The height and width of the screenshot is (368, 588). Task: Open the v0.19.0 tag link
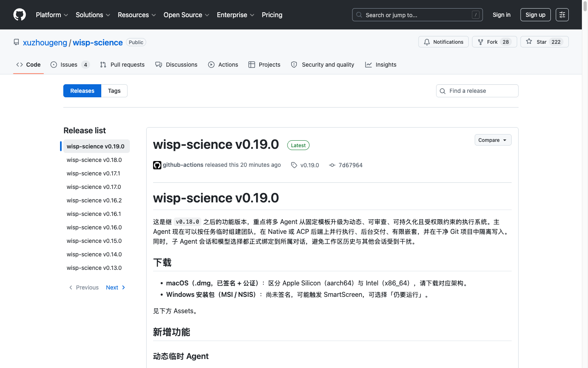305,165
